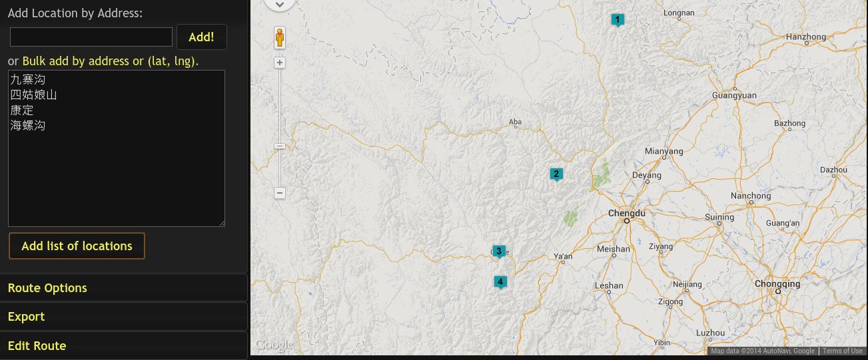Click the Dazhou label on map
This screenshot has height=360, width=868.
(x=833, y=170)
